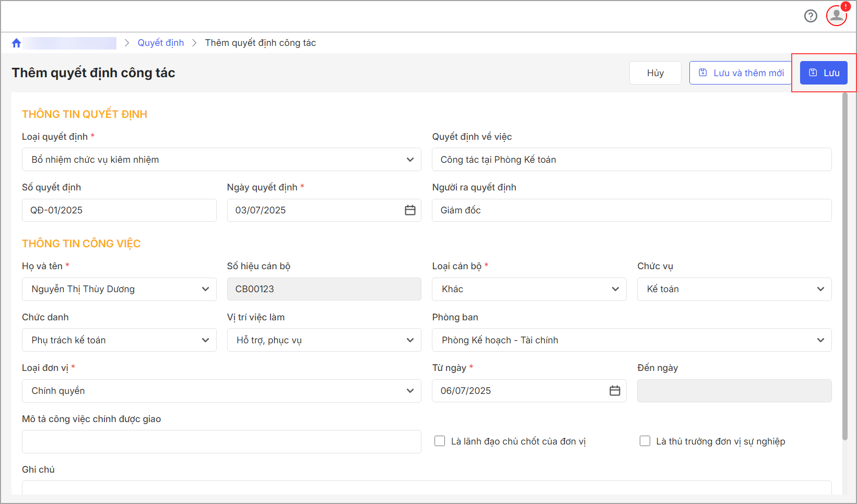Click the Mô tả công việc text field

221,441
